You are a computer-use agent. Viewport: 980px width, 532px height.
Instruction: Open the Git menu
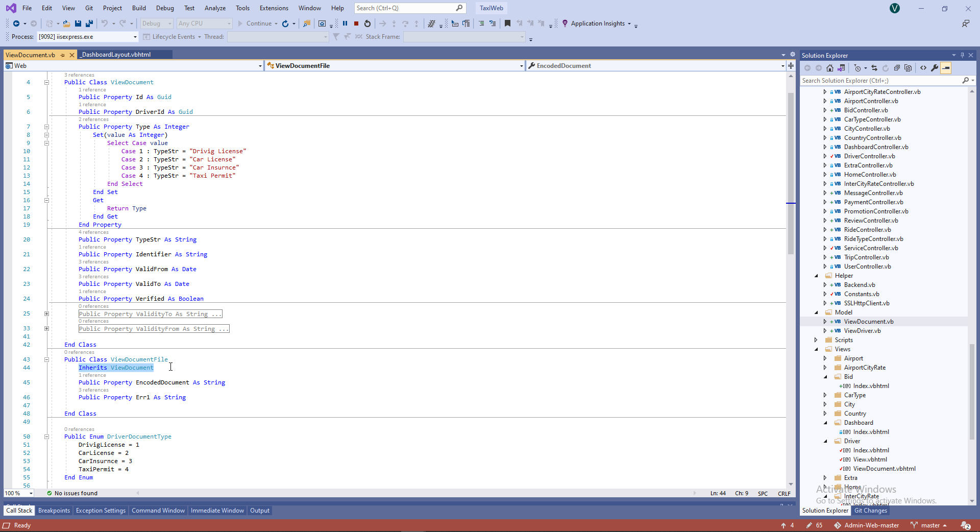pos(89,8)
